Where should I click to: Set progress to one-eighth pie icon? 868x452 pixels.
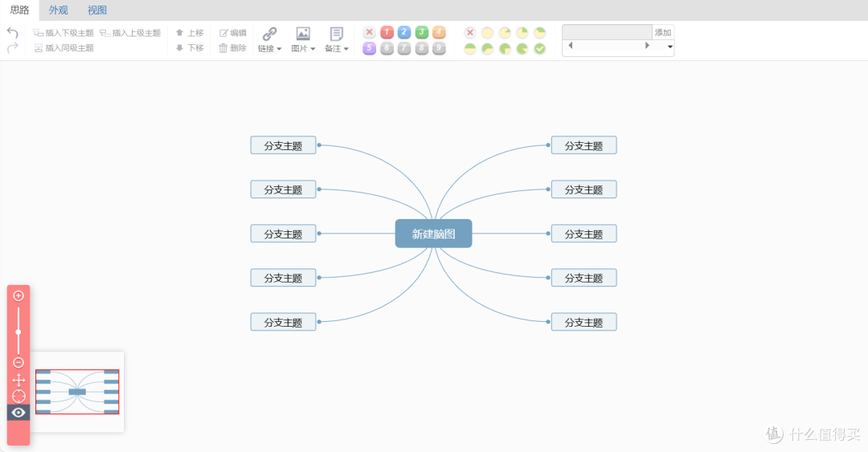[x=505, y=33]
